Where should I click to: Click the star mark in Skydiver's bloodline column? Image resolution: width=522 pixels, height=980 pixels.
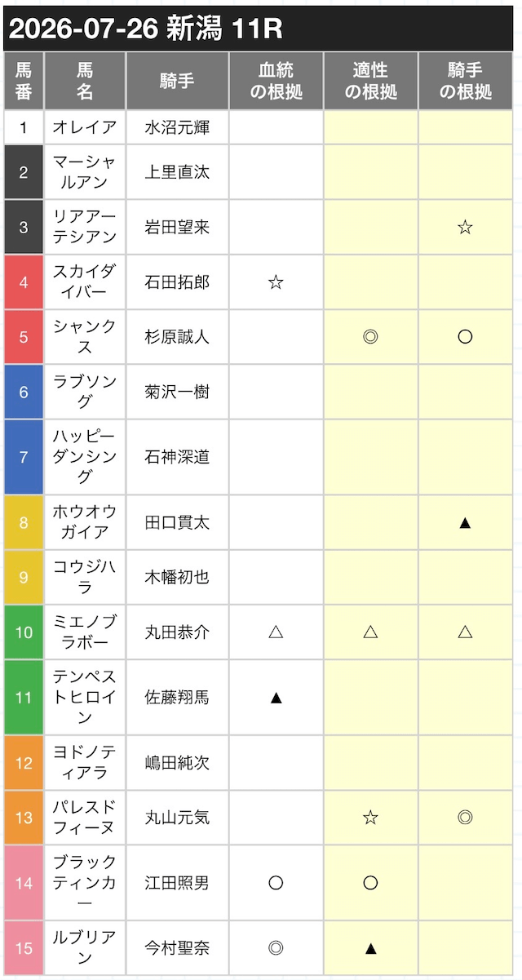click(276, 282)
